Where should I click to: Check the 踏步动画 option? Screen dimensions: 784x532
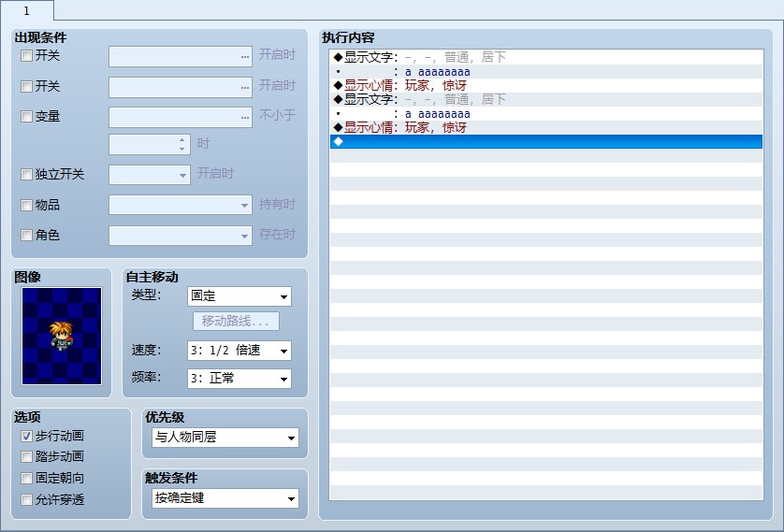tap(26, 456)
